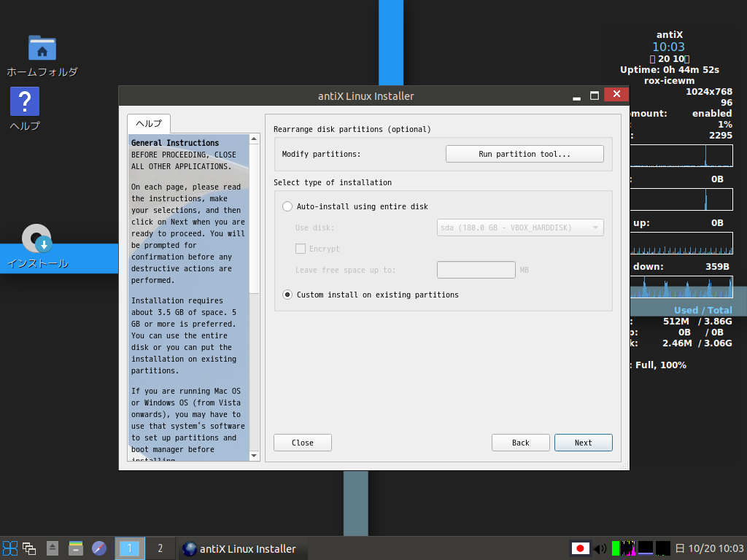The width and height of the screenshot is (747, 560).
Task: Click the Modify partitions label
Action: point(321,155)
